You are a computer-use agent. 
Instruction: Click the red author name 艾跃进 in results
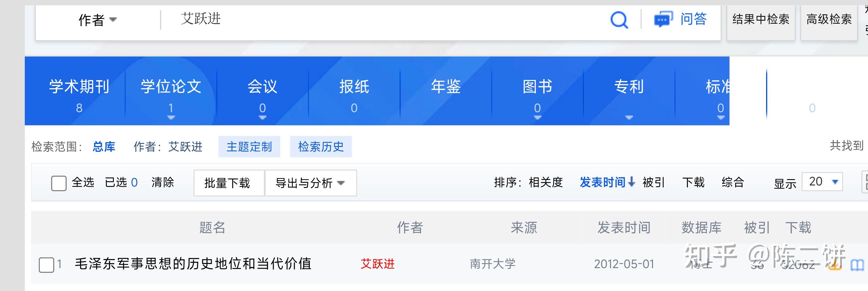click(378, 264)
